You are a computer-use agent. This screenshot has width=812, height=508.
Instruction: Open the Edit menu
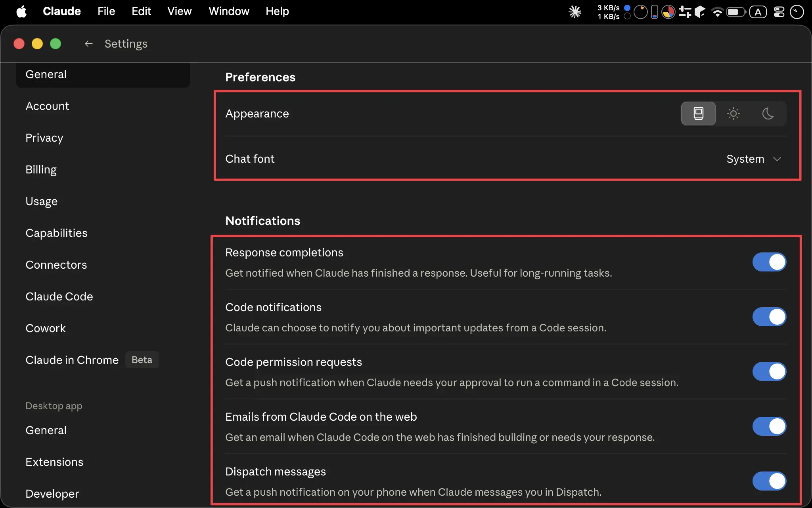click(x=141, y=12)
